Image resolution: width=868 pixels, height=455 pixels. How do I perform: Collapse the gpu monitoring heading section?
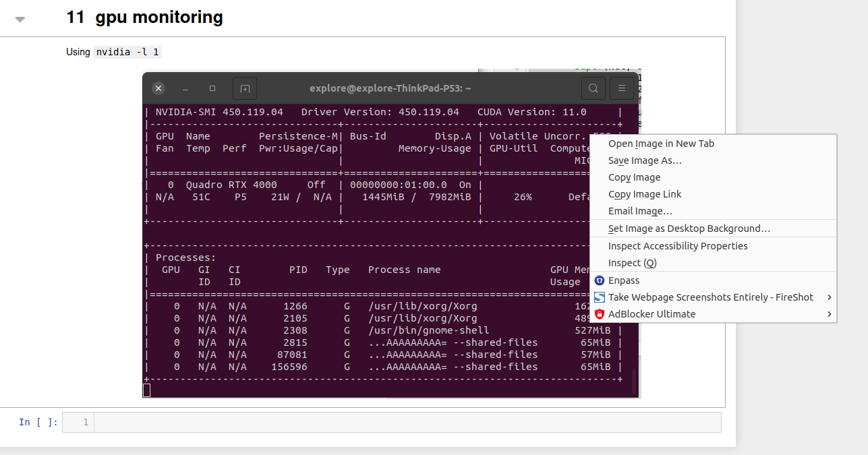click(x=20, y=19)
